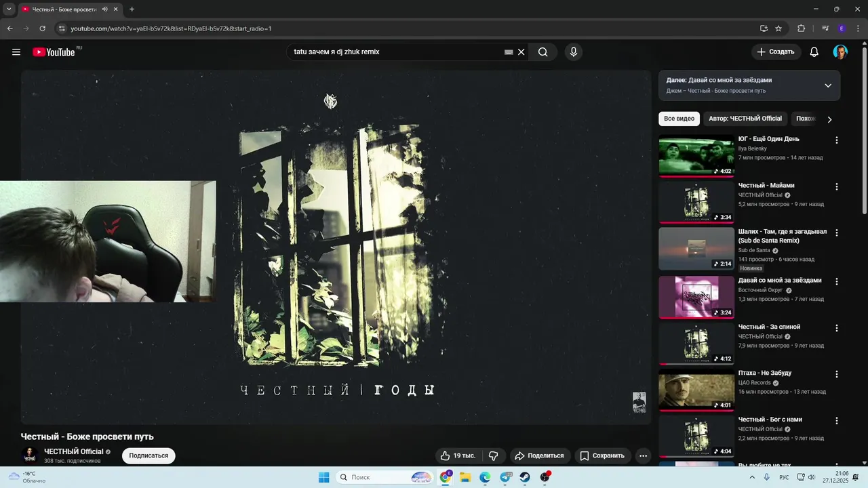Dislike the video
Screen dimensions: 868x488
click(x=494, y=455)
